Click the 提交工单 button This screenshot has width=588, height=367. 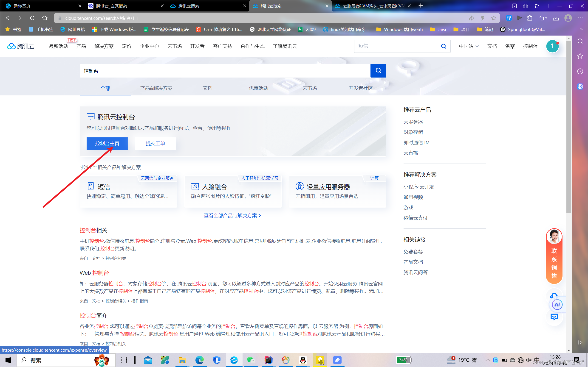[155, 143]
